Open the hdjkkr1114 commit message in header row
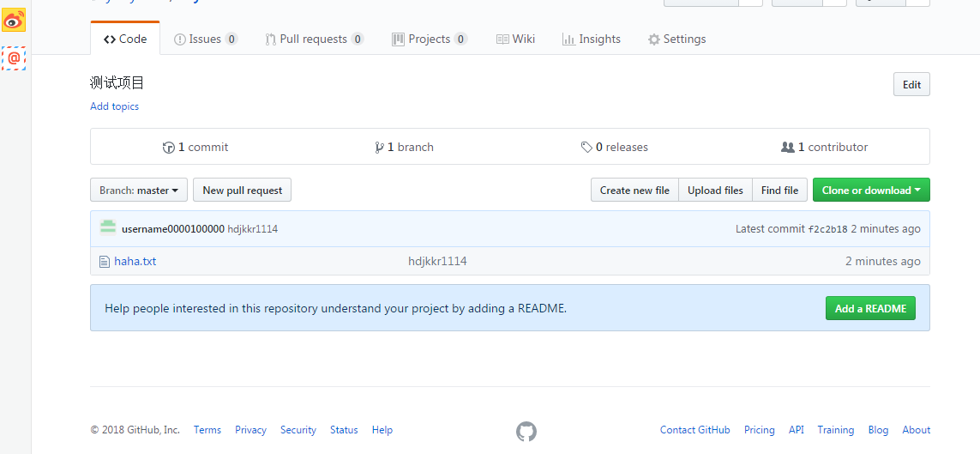 252,229
